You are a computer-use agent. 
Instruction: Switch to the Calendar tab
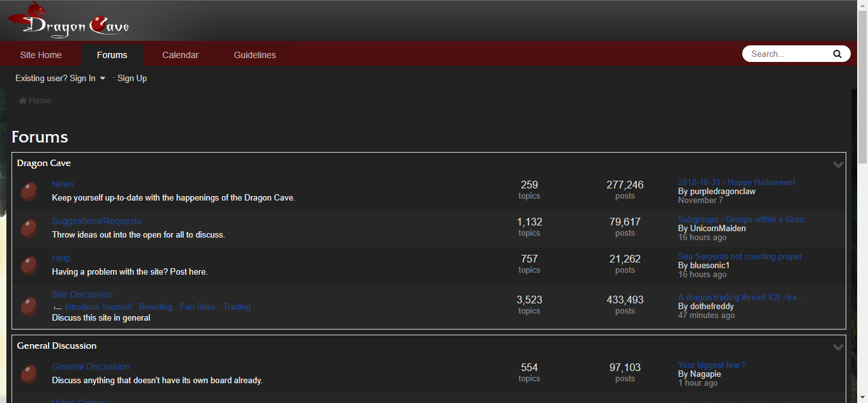pyautogui.click(x=180, y=55)
